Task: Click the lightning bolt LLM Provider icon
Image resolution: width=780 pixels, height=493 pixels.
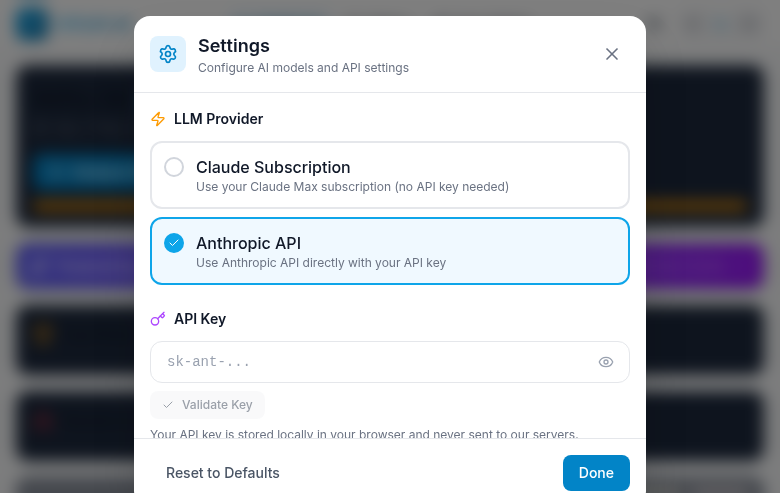Action: [x=158, y=119]
